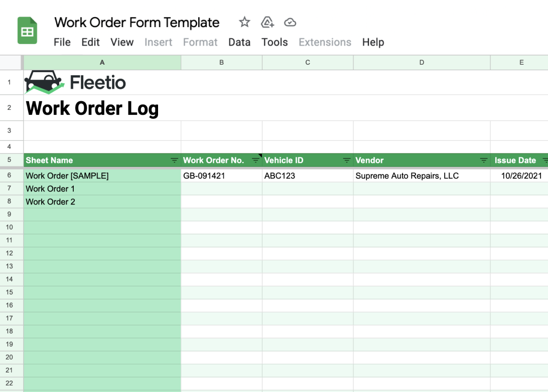
Task: Open the Sheet Name filter dropdown
Action: click(x=174, y=160)
